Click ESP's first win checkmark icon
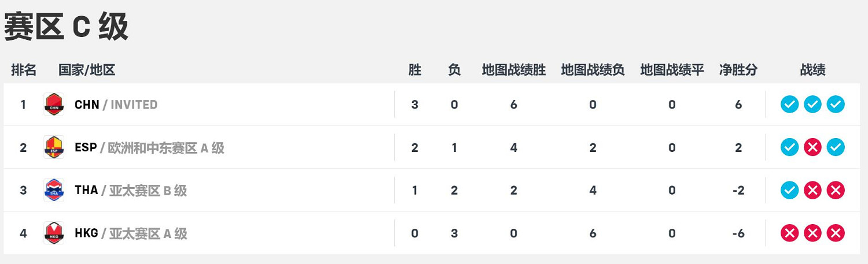The image size is (868, 264). (x=789, y=147)
